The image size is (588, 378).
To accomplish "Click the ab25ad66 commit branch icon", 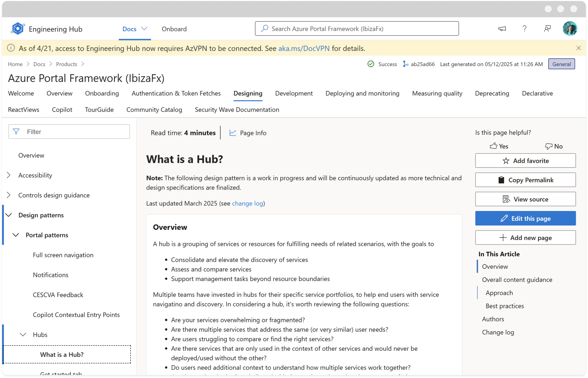I will tap(405, 64).
